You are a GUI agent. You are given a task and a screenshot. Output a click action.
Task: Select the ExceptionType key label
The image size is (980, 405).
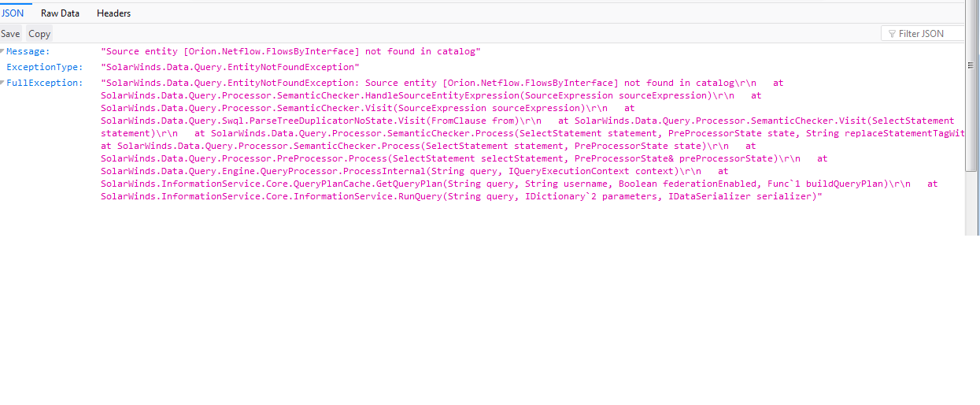45,67
